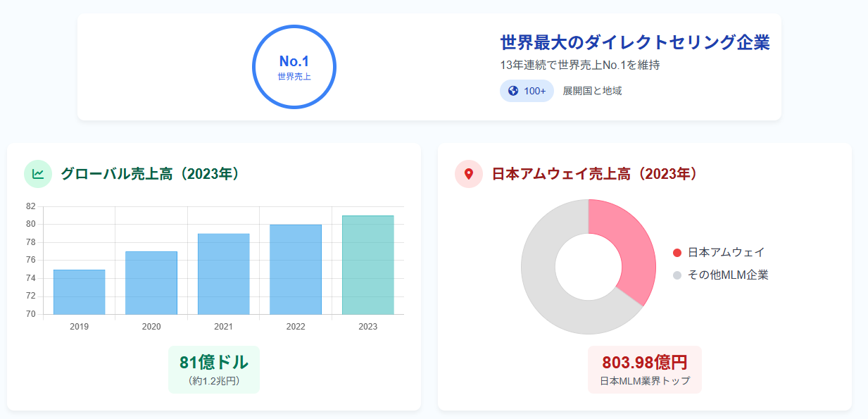Click the 72 y-axis value
This screenshot has height=419, width=868.
(x=30, y=296)
